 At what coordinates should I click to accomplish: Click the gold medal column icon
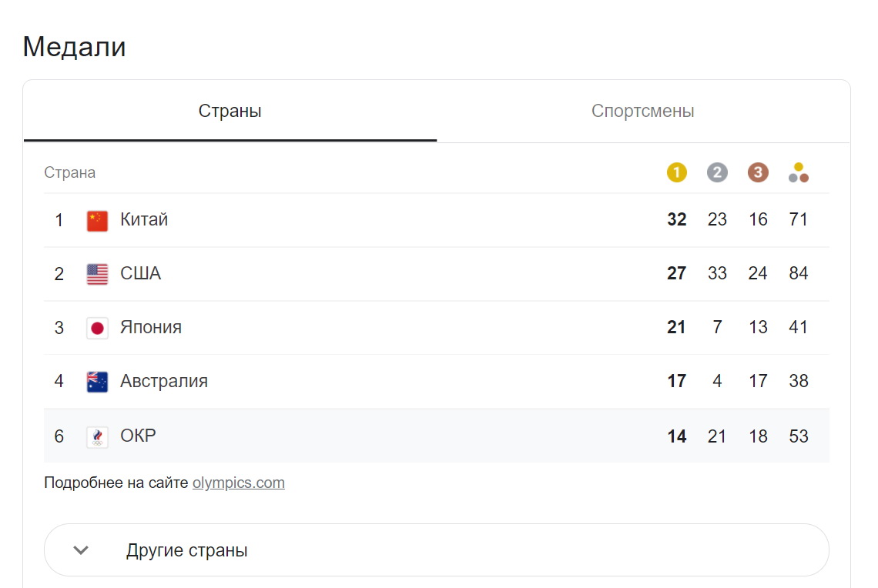[x=676, y=172]
